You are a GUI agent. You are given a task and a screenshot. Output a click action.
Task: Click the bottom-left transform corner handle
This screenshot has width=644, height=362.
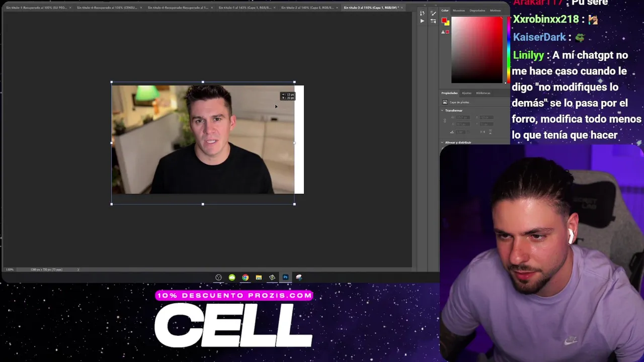click(x=112, y=204)
